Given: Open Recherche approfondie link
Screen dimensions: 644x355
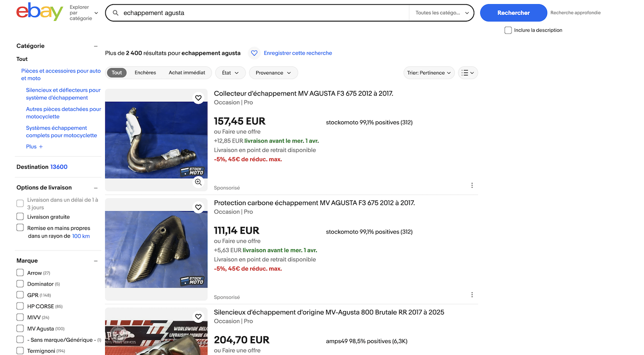Looking at the screenshot, I should 575,13.
